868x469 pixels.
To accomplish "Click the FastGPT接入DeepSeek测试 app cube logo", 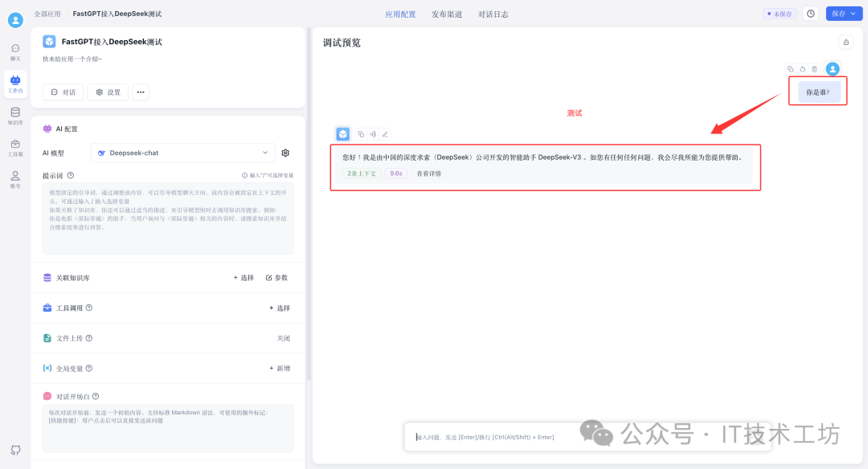I will coord(49,42).
